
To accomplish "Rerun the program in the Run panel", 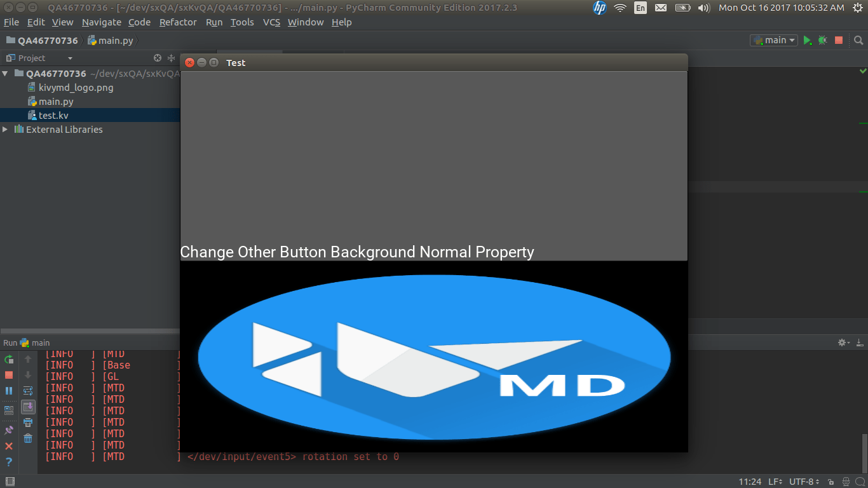I will tap(8, 360).
